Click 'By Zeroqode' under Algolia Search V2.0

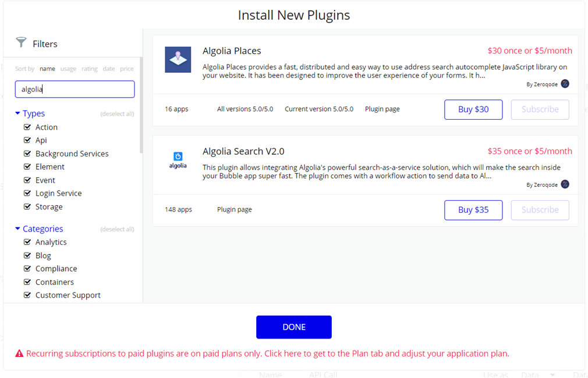pos(542,185)
